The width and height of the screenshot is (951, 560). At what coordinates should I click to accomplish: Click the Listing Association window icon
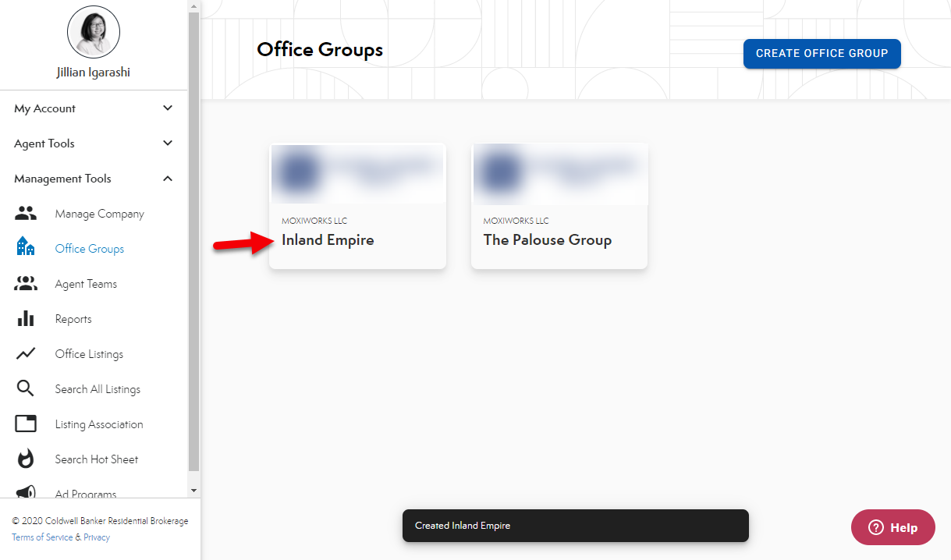point(26,424)
